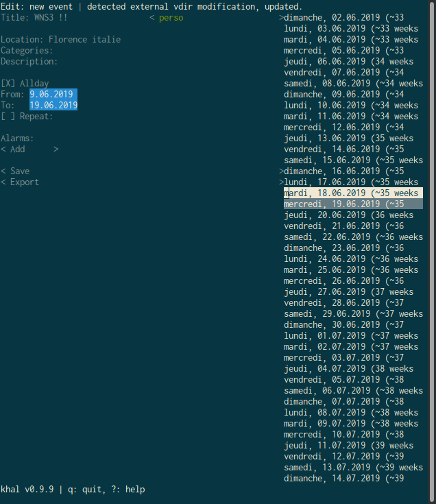436x504 pixels.
Task: Select samedi, 29.06.2019 row
Action: [x=353, y=314]
